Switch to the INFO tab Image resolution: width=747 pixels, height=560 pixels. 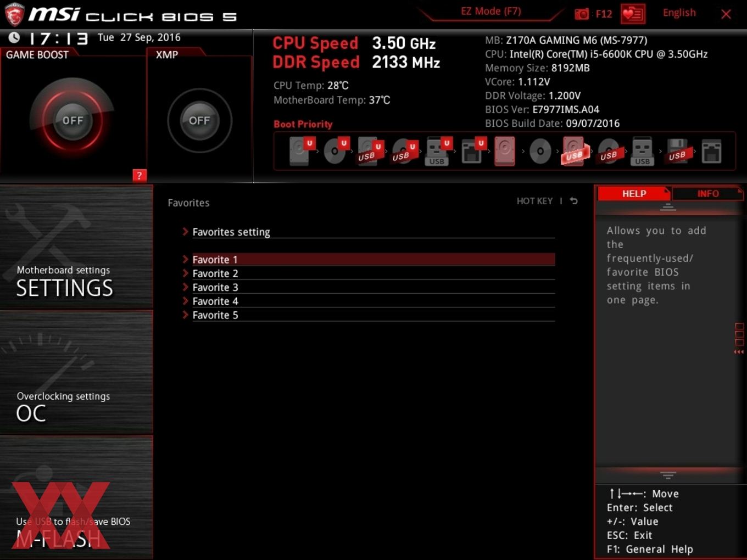point(707,193)
